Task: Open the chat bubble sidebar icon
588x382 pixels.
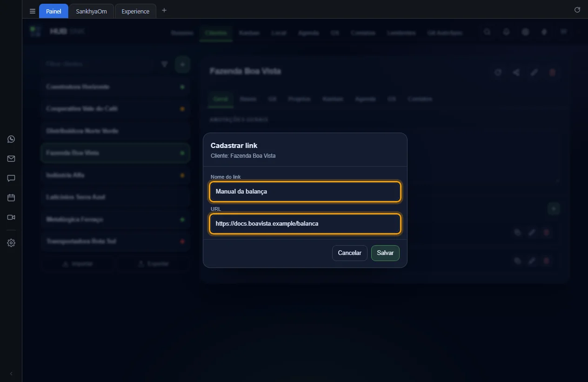Action: [11, 178]
